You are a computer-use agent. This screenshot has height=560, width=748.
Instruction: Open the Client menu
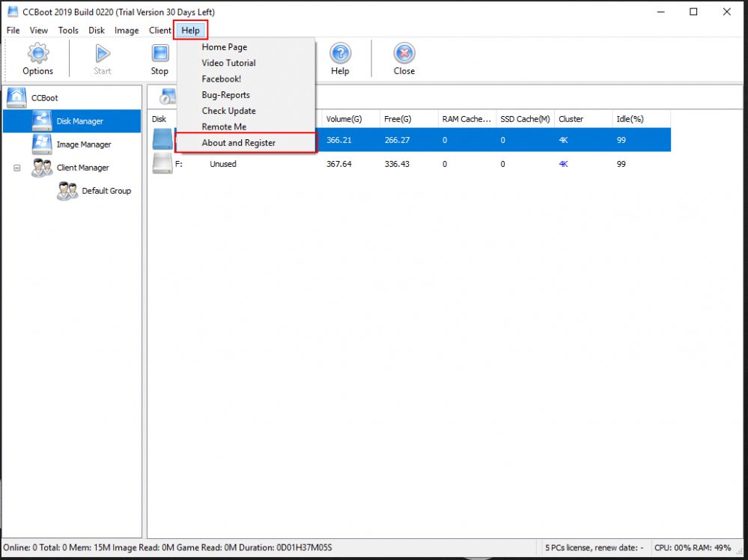point(159,31)
